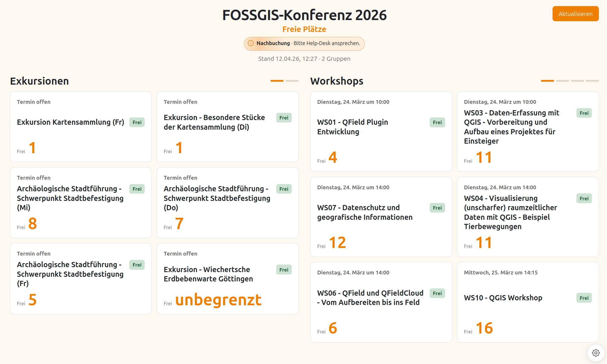
Task: Click Frei badge on WS03 Daten-Erfassung card
Action: pos(584,113)
